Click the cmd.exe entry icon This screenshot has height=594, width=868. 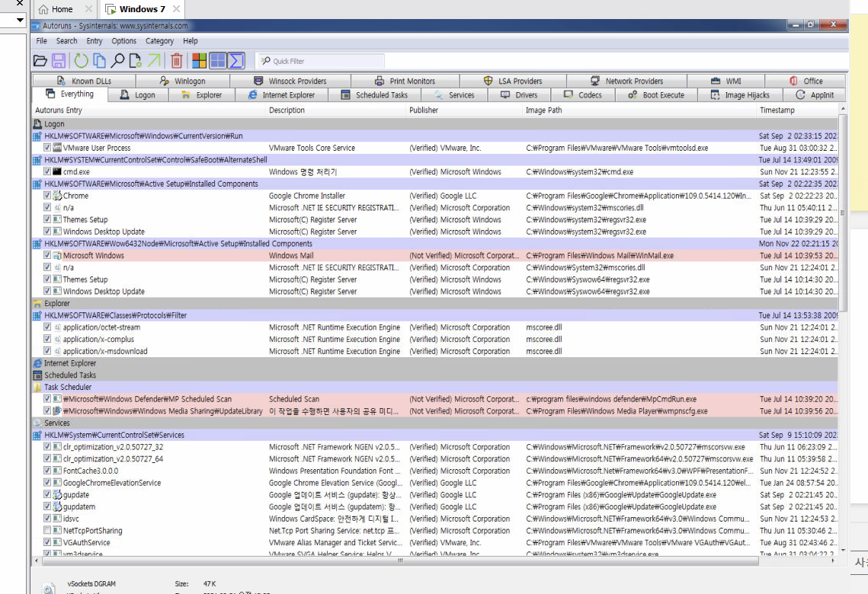click(57, 171)
